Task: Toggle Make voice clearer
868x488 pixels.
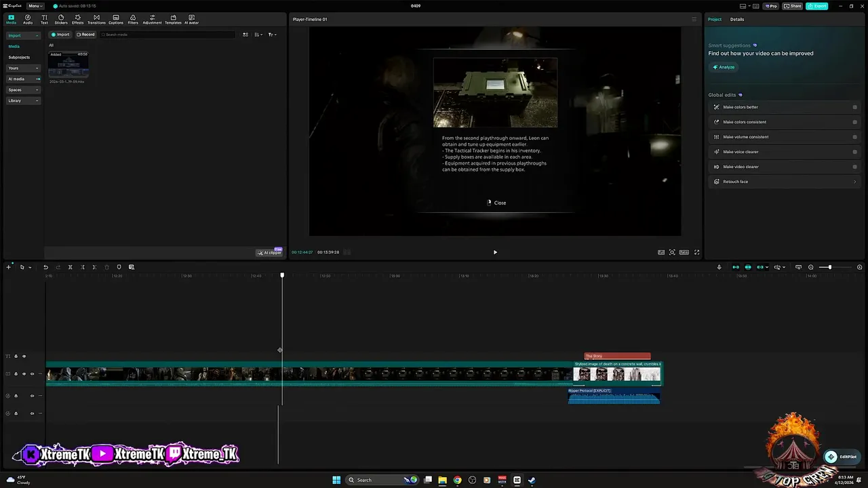Action: point(854,152)
